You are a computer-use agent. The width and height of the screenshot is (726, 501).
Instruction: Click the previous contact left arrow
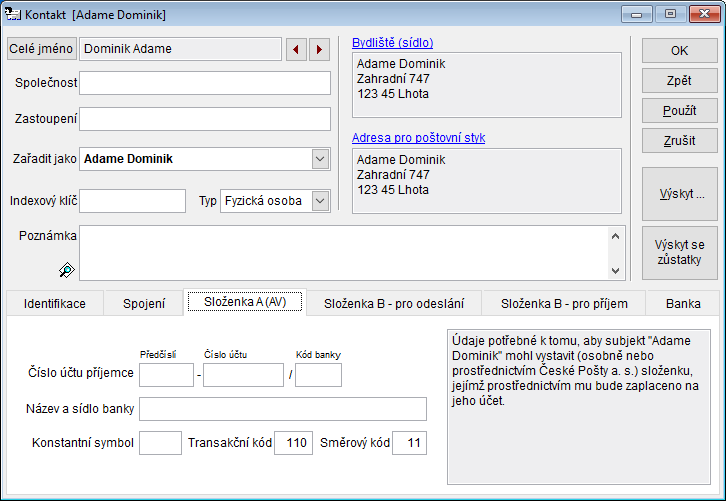(x=296, y=49)
